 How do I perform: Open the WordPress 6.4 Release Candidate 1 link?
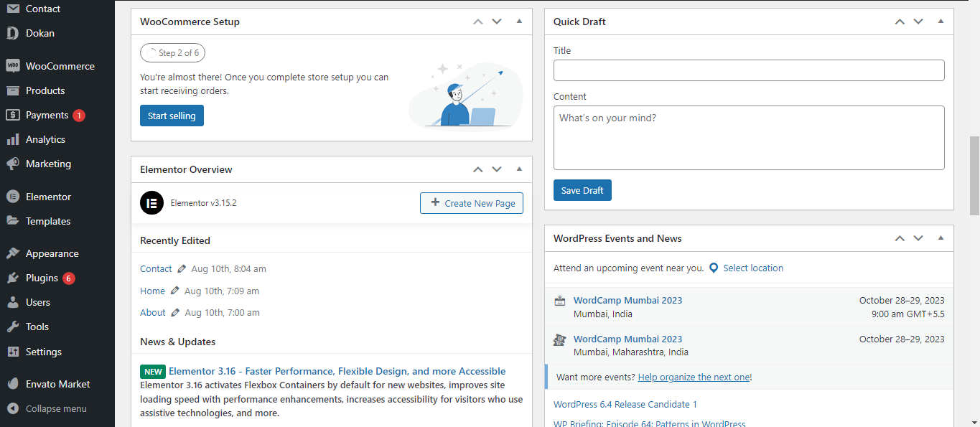[x=625, y=404]
